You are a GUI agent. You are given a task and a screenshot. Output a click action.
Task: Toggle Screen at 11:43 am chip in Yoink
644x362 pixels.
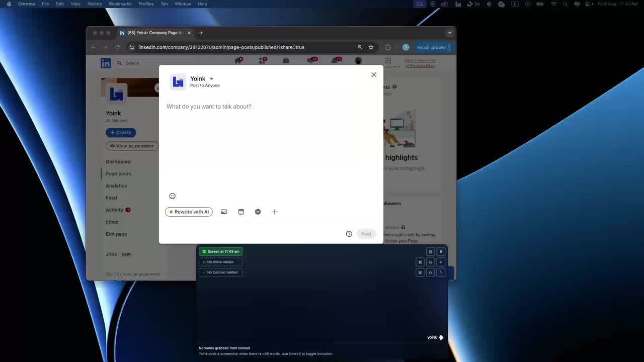coord(220,251)
